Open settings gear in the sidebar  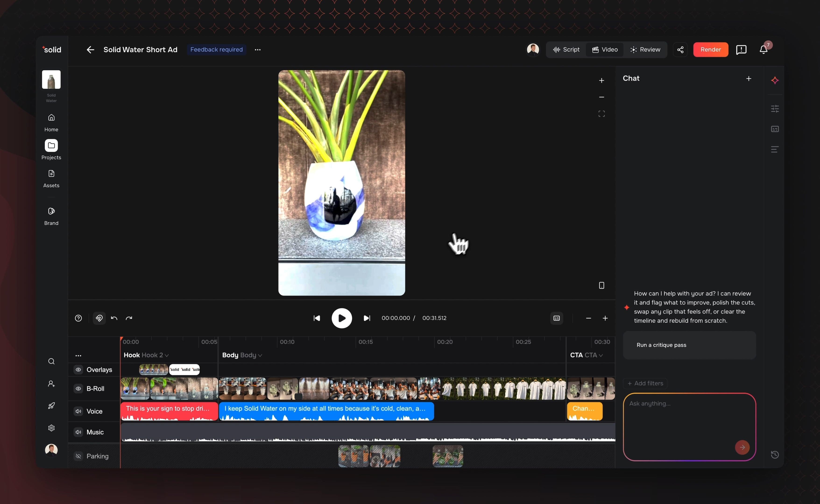(x=51, y=428)
